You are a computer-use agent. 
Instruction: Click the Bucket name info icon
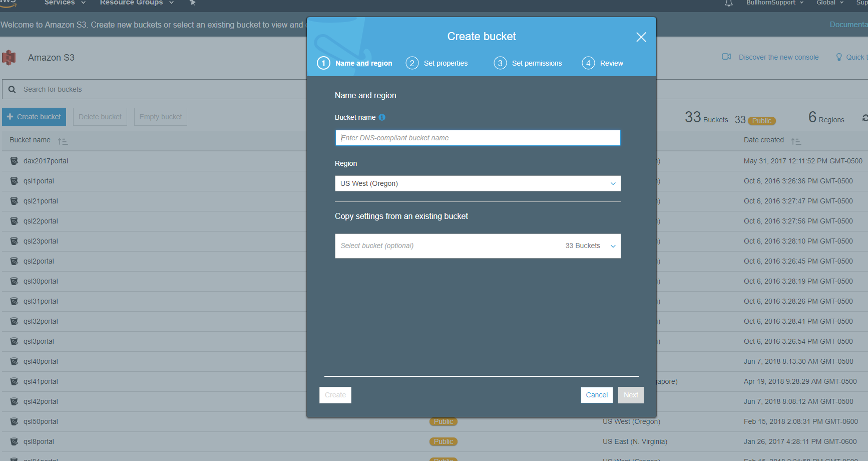(382, 117)
